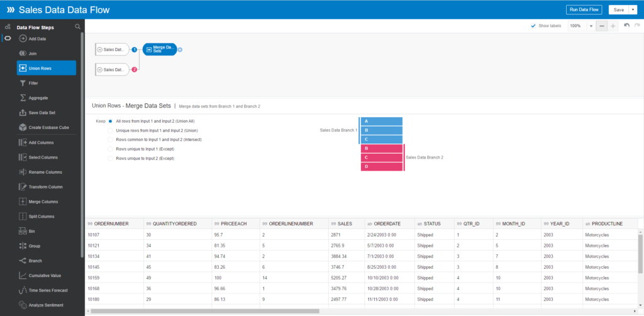Click the redo arrow icon

click(637, 25)
